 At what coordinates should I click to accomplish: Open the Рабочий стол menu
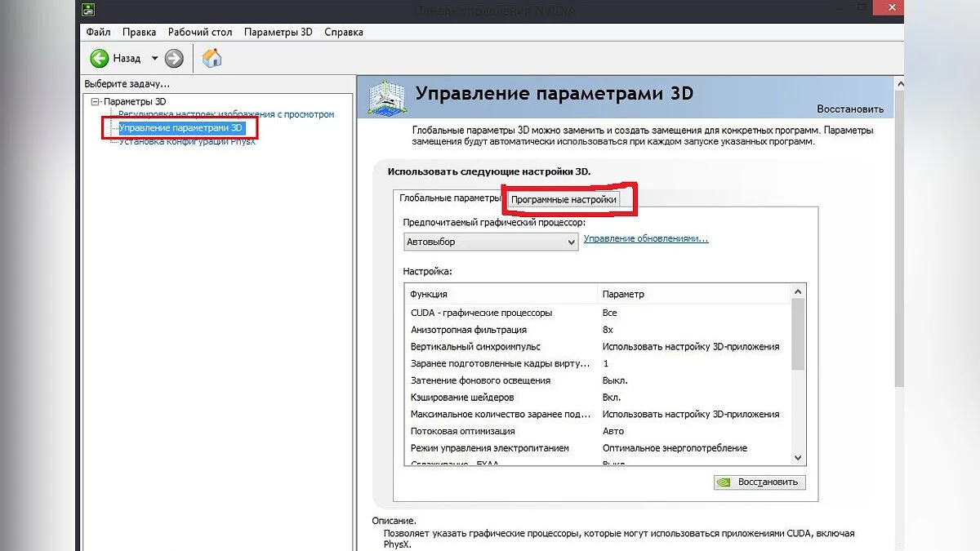pyautogui.click(x=200, y=32)
